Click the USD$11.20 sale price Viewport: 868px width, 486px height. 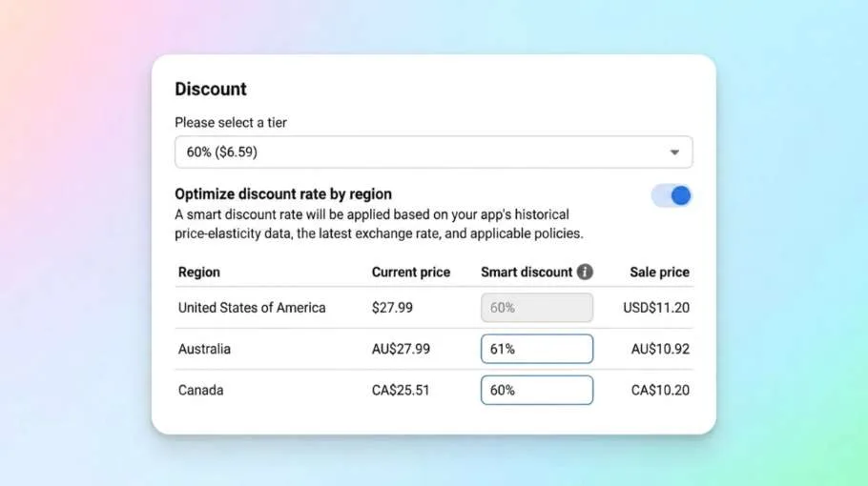coord(656,308)
